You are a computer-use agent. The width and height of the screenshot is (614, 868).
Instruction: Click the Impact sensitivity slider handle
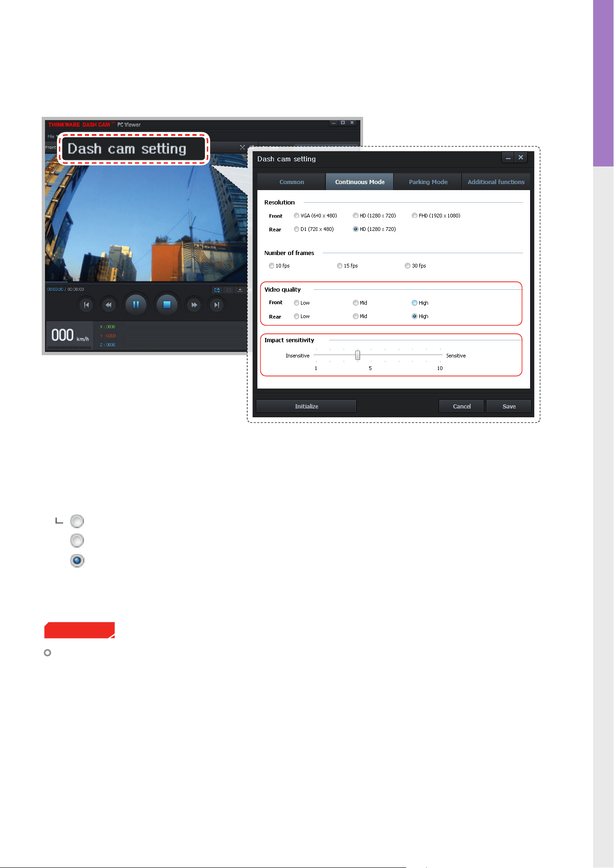[358, 355]
